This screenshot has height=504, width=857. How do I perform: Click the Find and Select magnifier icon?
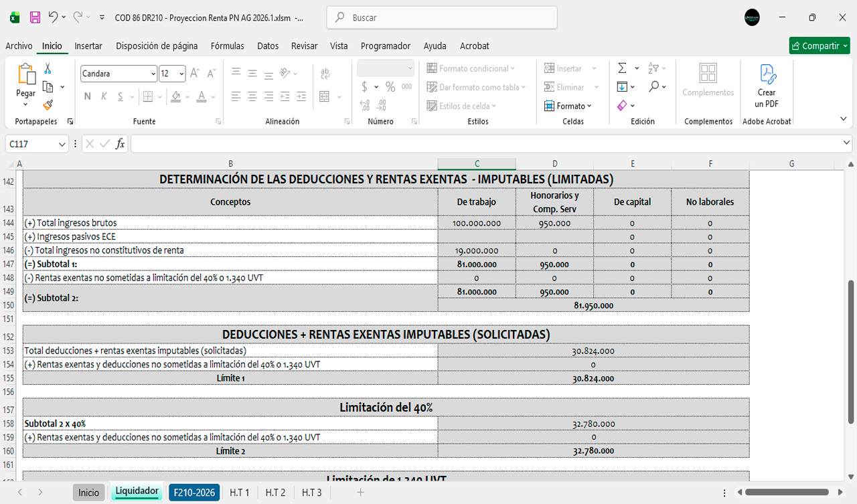click(653, 87)
